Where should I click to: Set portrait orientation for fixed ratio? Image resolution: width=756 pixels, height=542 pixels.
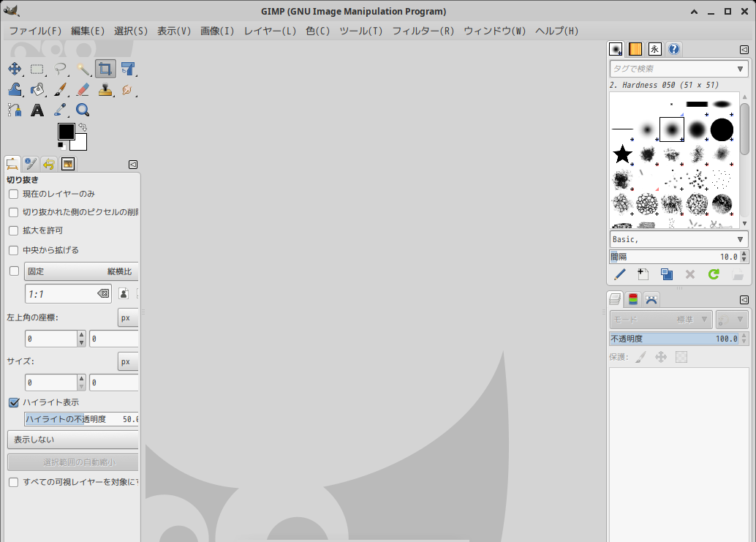[x=124, y=293]
